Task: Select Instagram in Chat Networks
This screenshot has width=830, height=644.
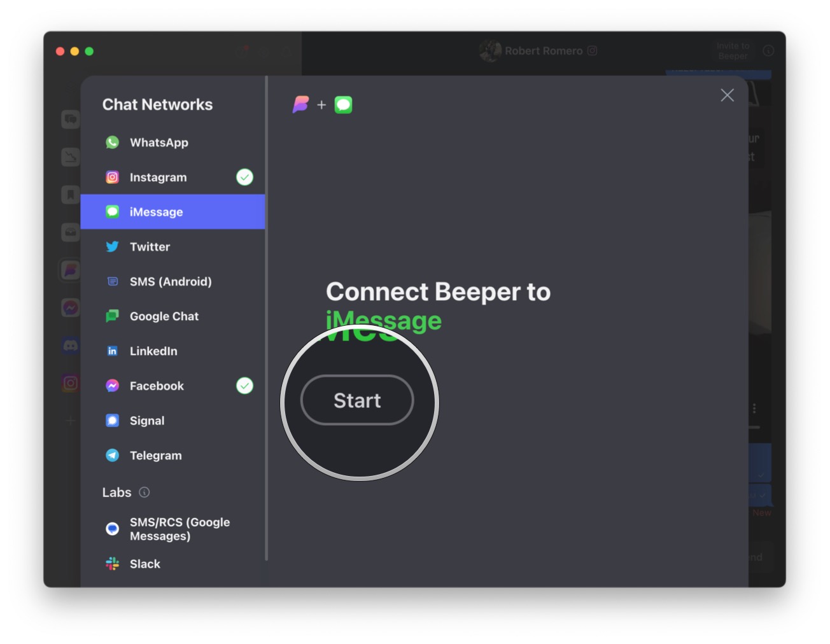Action: (x=172, y=178)
